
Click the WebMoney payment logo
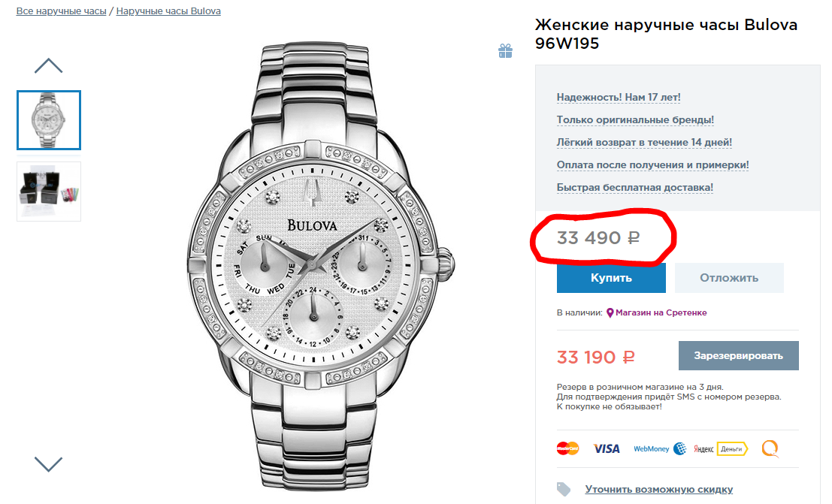(x=660, y=448)
